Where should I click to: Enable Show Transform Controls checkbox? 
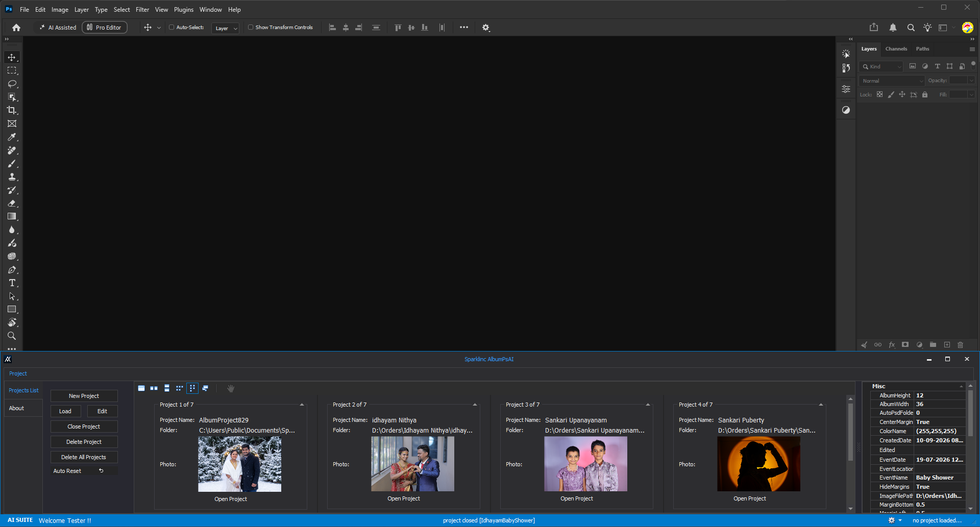[x=251, y=28]
